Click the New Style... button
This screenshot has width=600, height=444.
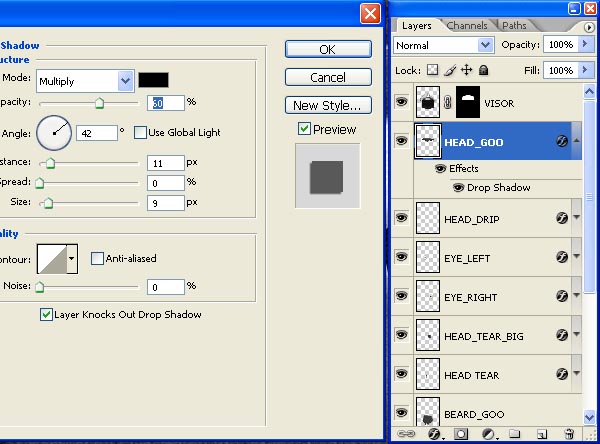pos(328,105)
